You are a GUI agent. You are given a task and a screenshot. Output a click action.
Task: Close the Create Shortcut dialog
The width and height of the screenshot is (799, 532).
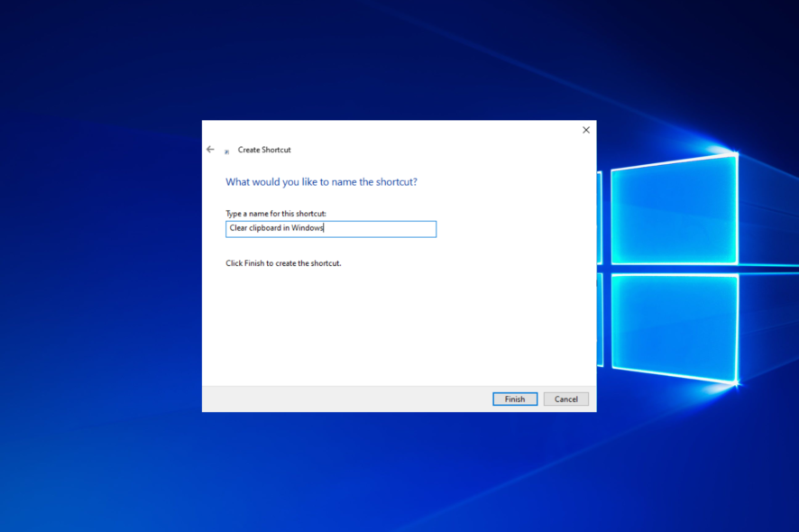pos(586,130)
